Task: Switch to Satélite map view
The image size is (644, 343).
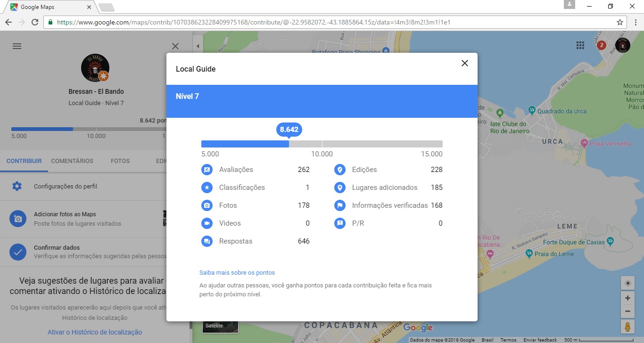Action: [220, 327]
